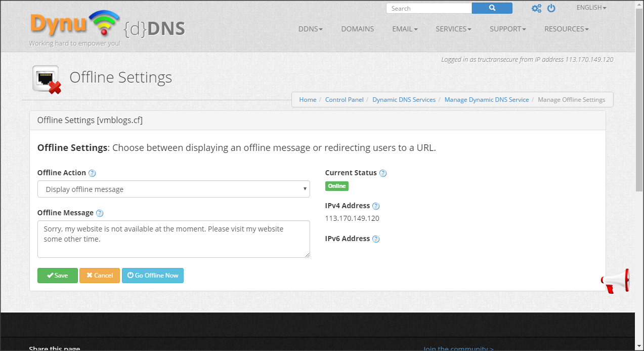Follow the Manage Dynamic DNS Service breadcrumb

[x=486, y=100]
